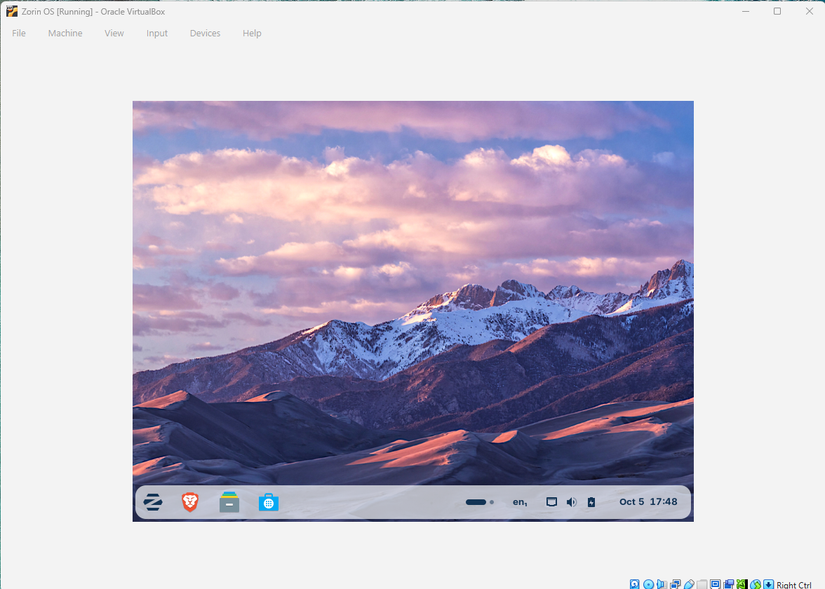Open the Software store icon
This screenshot has height=589, width=825.
coord(268,503)
